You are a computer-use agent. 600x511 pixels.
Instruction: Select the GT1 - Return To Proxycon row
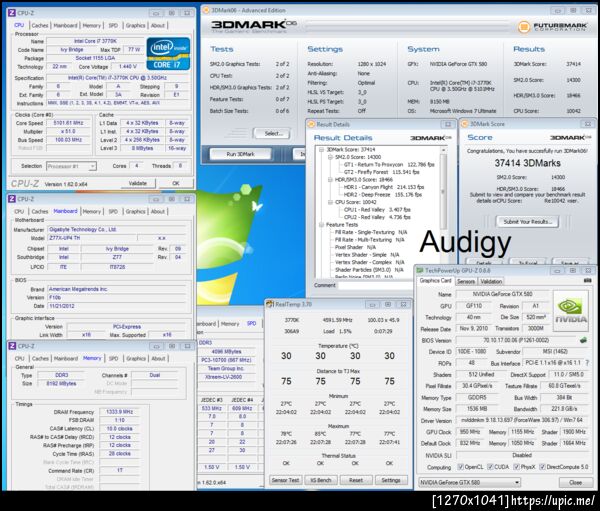(389, 165)
